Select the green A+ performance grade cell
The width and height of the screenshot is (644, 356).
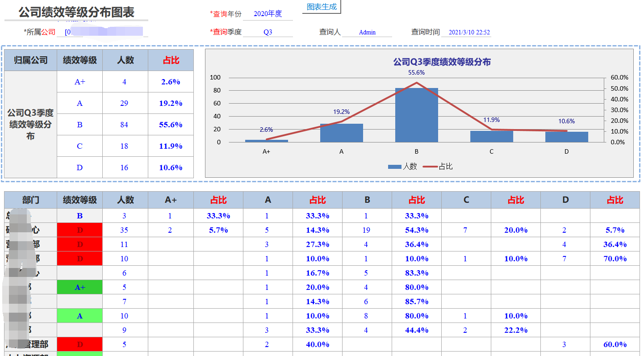tap(79, 287)
